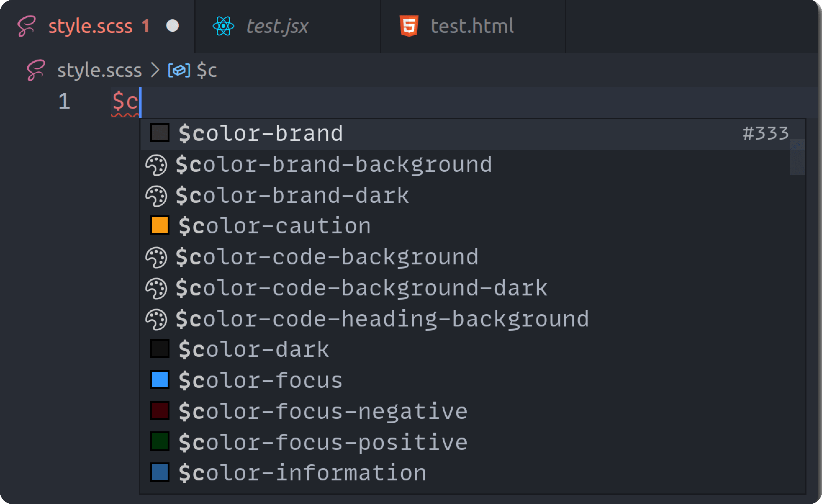
Task: Click the error count 1 on style.scss tab
Action: [x=146, y=26]
